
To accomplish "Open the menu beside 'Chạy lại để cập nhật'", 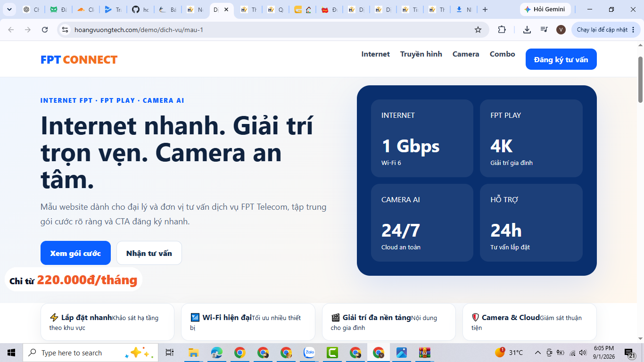I will 633,30.
